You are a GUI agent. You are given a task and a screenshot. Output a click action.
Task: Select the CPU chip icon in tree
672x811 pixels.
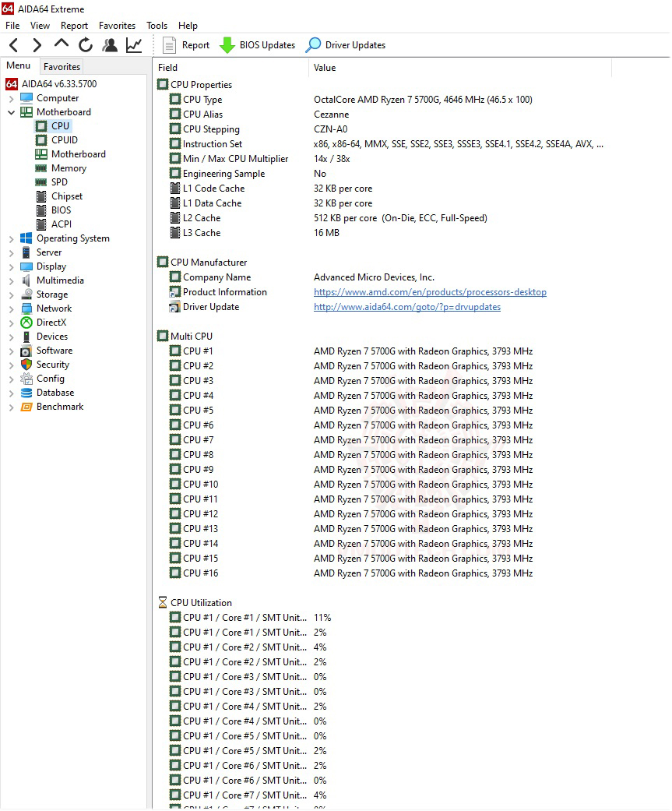coord(41,125)
